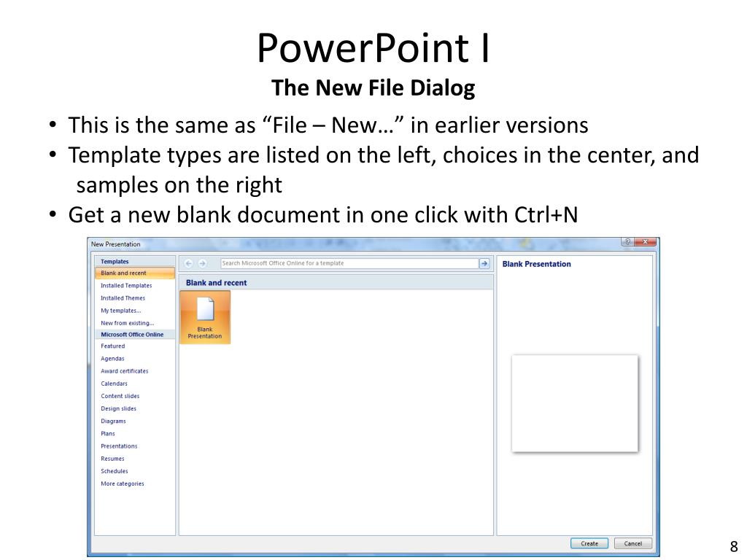Select the Diagrams category
Screen dimensions: 747x560
point(113,421)
